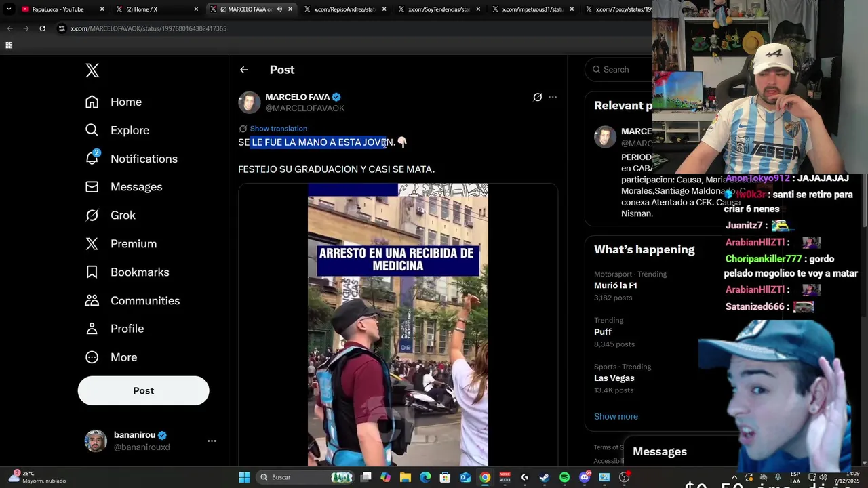868x488 pixels.
Task: Open the Premium page
Action: tap(121, 244)
